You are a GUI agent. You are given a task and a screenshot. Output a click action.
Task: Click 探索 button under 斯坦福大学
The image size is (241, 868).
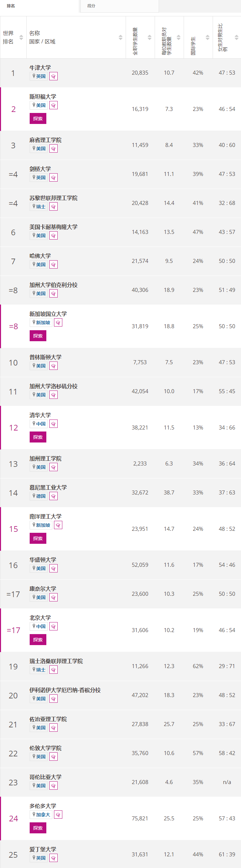point(38,119)
